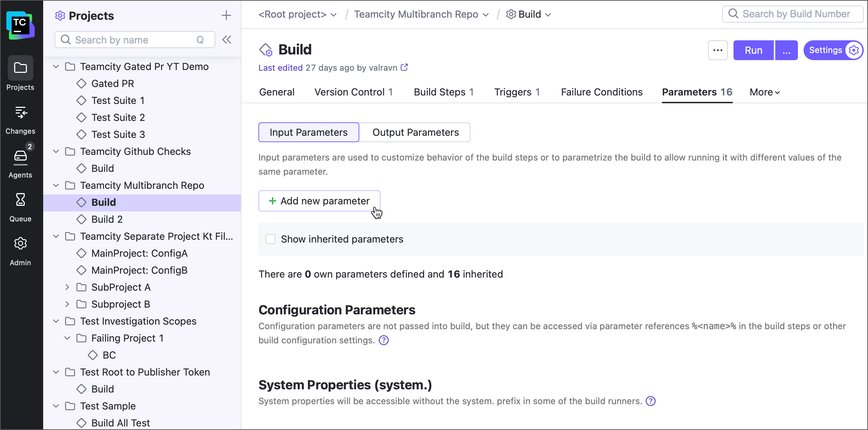The height and width of the screenshot is (430, 868).
Task: Open the ellipsis actions menu next to Run
Action: coord(718,50)
